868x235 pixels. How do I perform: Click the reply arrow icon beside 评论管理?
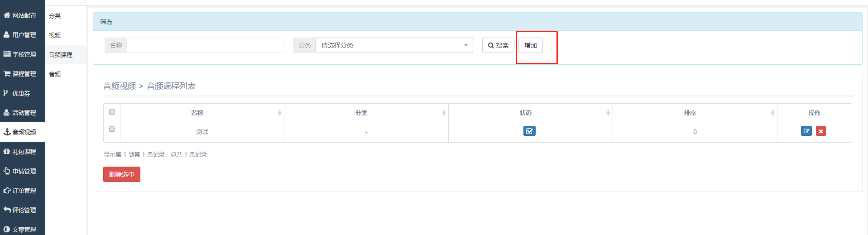pyautogui.click(x=7, y=210)
